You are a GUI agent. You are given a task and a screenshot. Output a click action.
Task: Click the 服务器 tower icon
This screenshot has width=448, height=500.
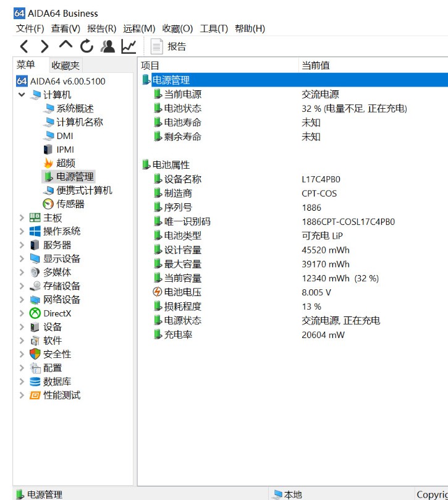point(35,245)
